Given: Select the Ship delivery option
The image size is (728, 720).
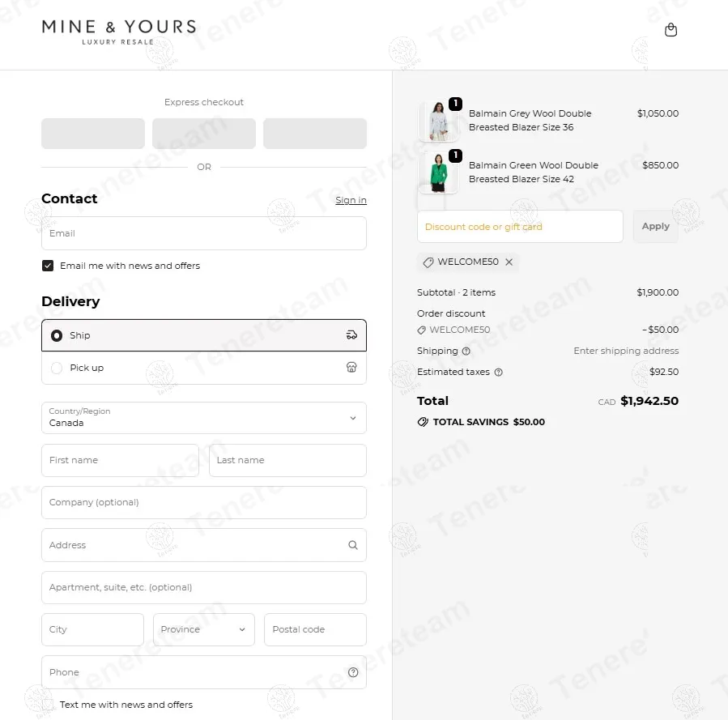Looking at the screenshot, I should [x=57, y=335].
